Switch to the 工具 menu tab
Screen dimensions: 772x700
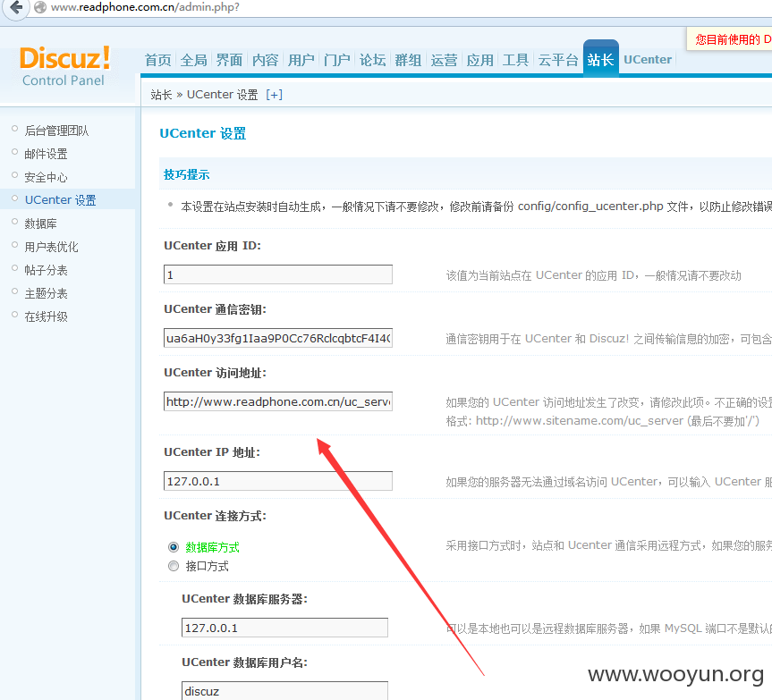point(515,60)
